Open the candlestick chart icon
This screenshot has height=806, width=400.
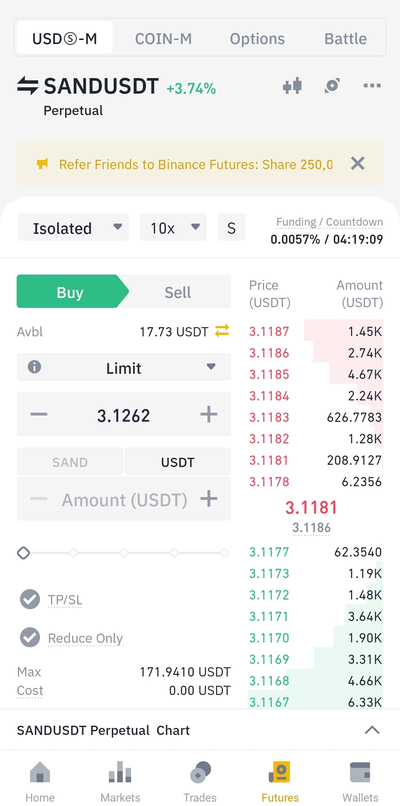292,86
